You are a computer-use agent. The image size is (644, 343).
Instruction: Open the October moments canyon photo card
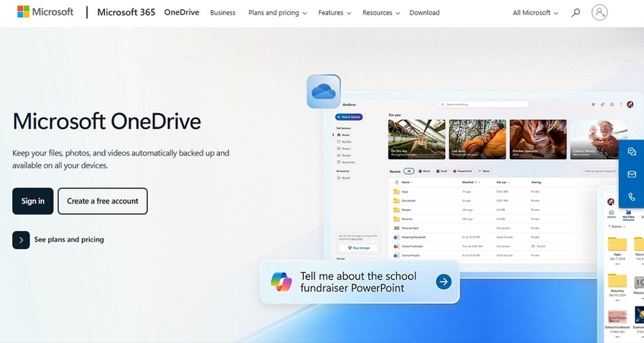[538, 139]
